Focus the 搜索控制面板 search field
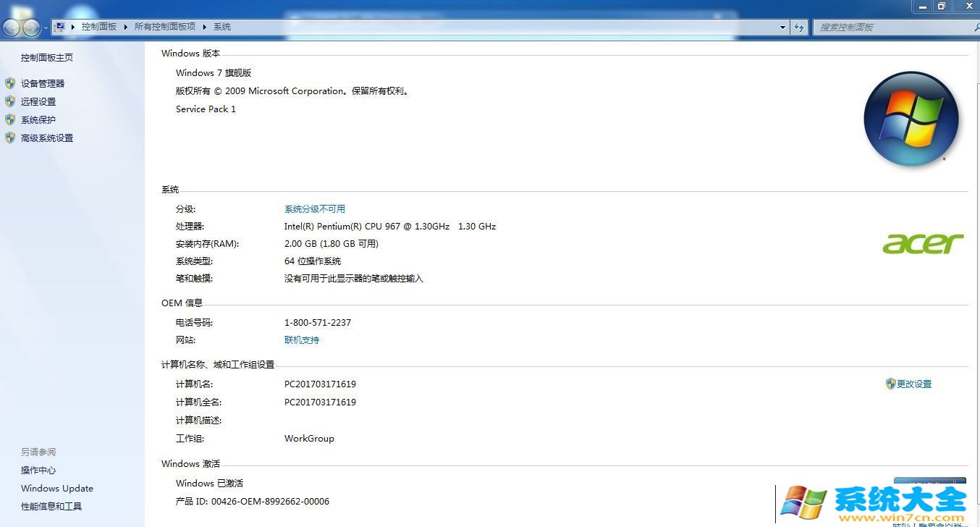Image resolution: width=980 pixels, height=527 pixels. (x=890, y=27)
